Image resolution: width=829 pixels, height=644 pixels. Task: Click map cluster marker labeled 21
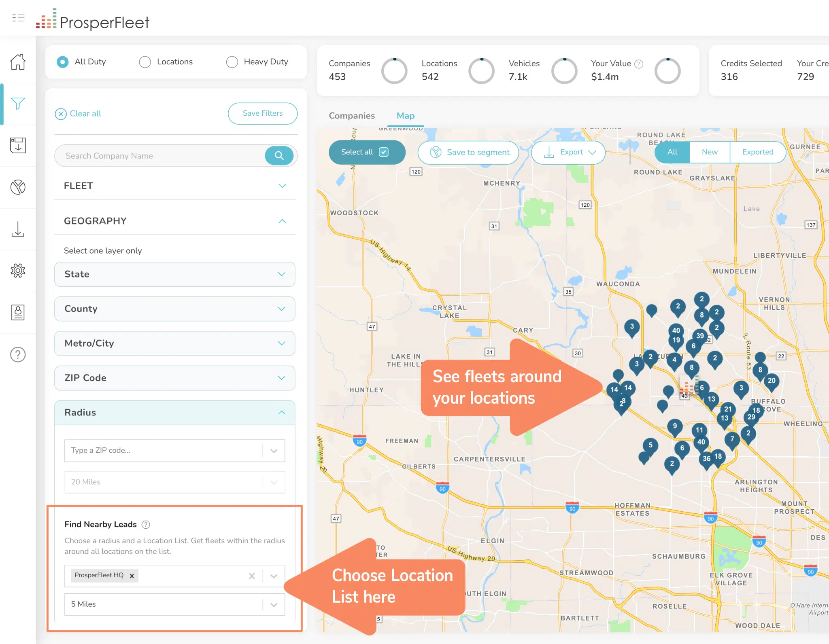(x=728, y=410)
